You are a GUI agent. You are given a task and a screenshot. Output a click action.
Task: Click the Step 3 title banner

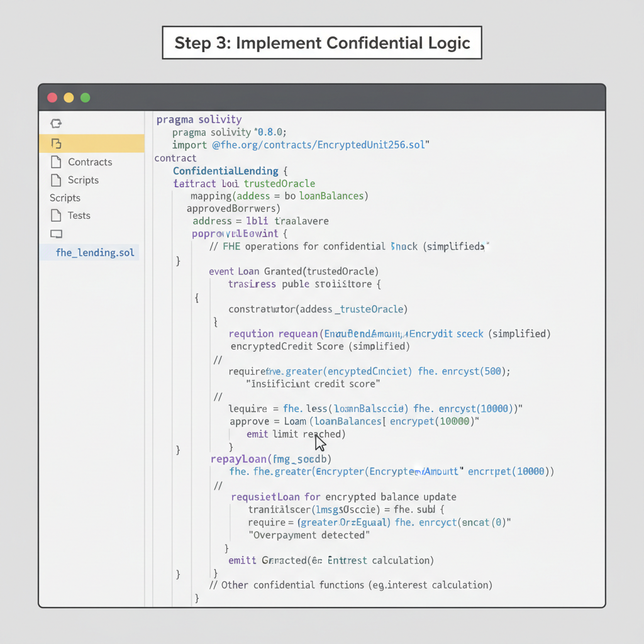(x=322, y=43)
